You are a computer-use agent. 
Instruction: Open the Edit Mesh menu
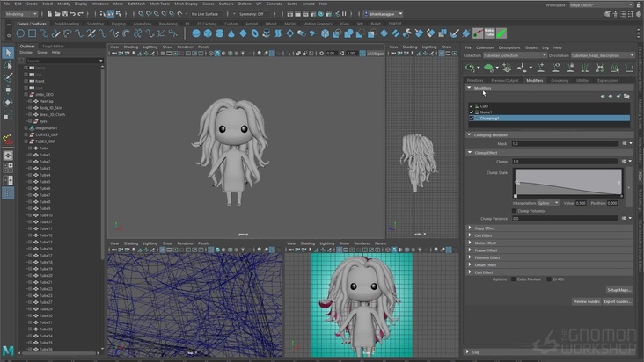click(x=135, y=4)
